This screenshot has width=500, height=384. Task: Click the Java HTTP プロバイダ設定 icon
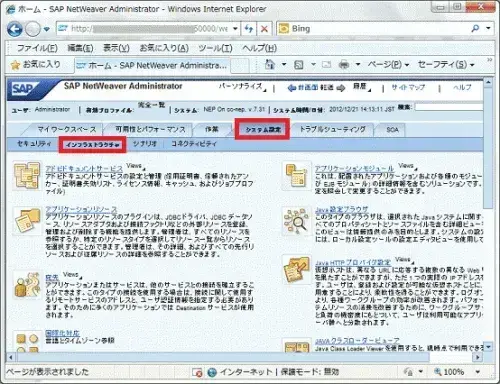(296, 270)
